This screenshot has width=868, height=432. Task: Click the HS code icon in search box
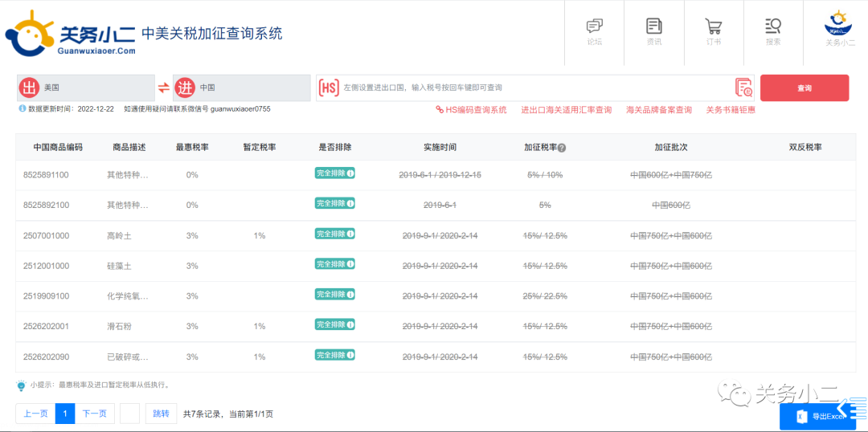(x=330, y=88)
